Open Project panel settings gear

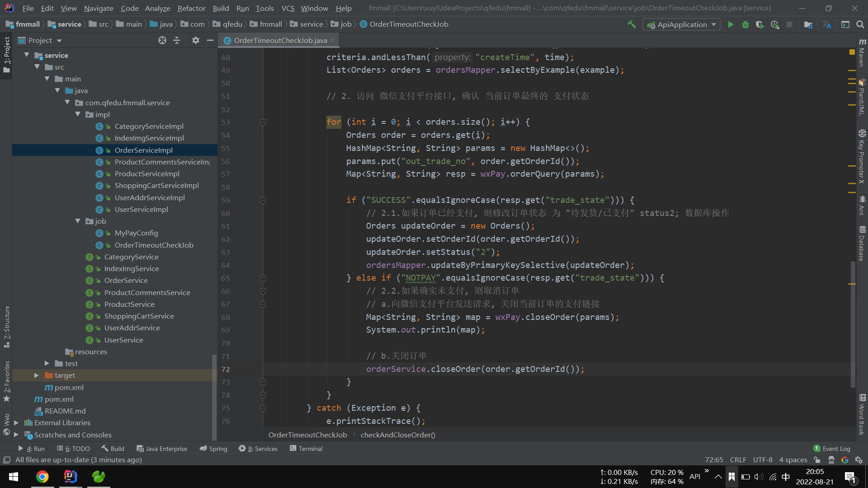(x=195, y=40)
